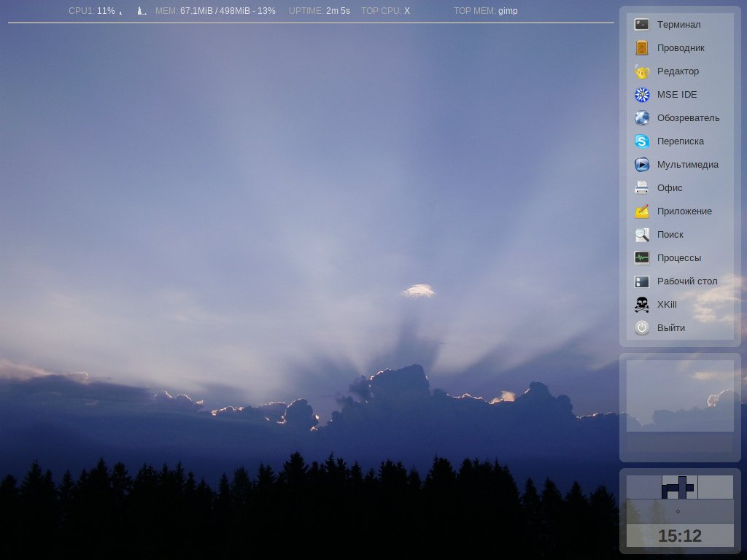
Task: Activate XKill with the skull icon
Action: (x=642, y=305)
